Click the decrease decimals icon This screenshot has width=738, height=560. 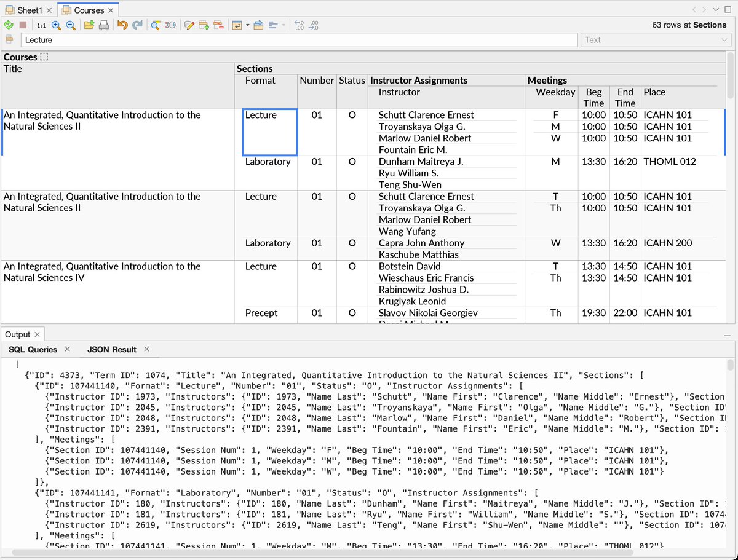coord(300,25)
